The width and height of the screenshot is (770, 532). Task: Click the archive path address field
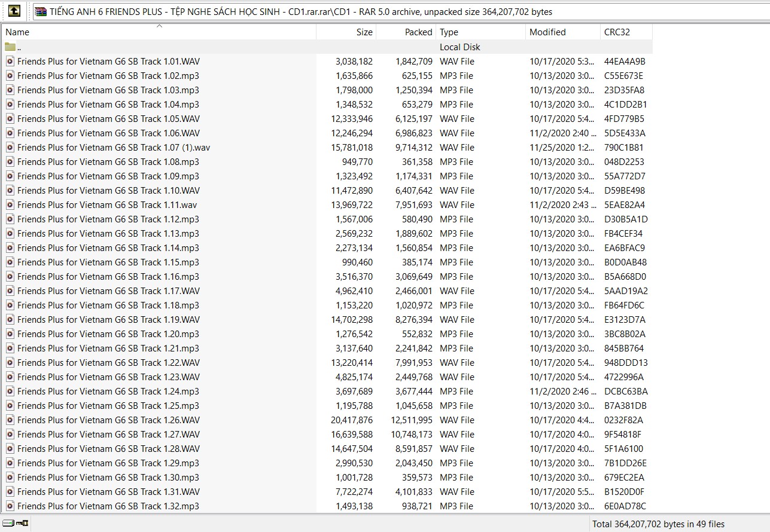(x=359, y=11)
